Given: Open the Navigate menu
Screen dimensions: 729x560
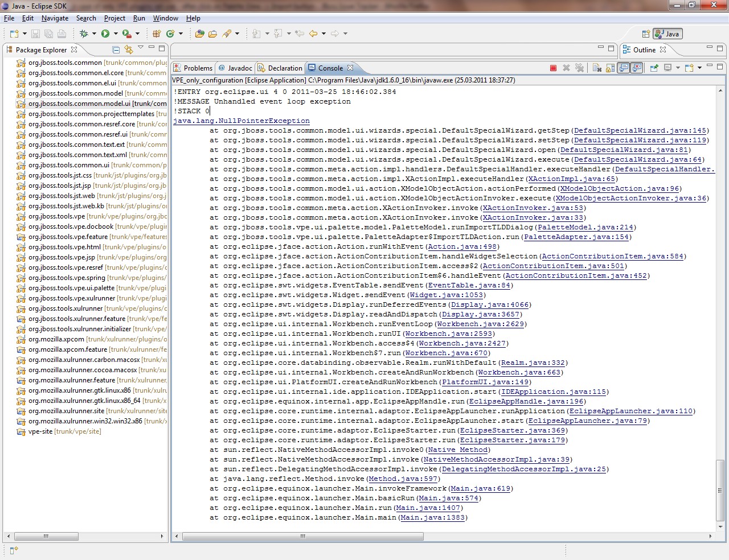Looking at the screenshot, I should [55, 18].
